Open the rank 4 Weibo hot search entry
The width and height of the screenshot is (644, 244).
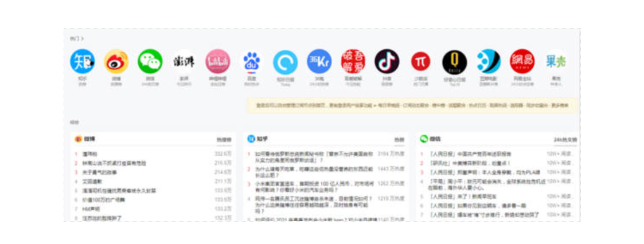click(x=92, y=181)
